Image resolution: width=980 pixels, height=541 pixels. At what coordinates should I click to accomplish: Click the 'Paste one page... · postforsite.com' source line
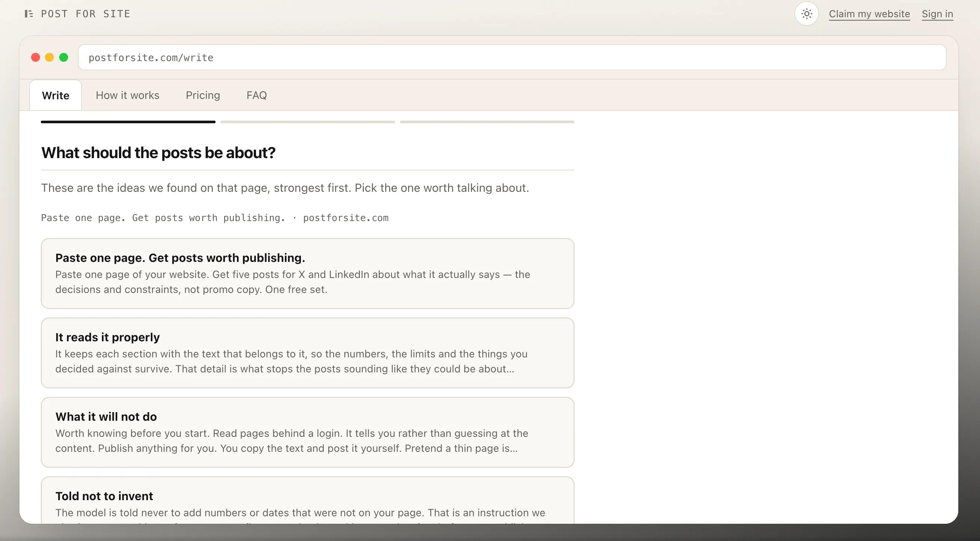[214, 218]
